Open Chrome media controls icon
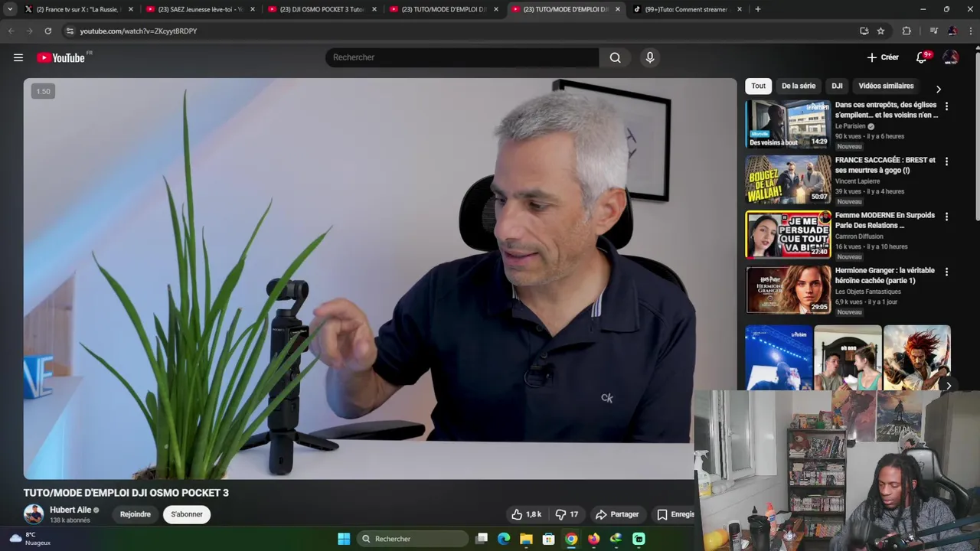Viewport: 980px width, 551px height. [x=933, y=31]
